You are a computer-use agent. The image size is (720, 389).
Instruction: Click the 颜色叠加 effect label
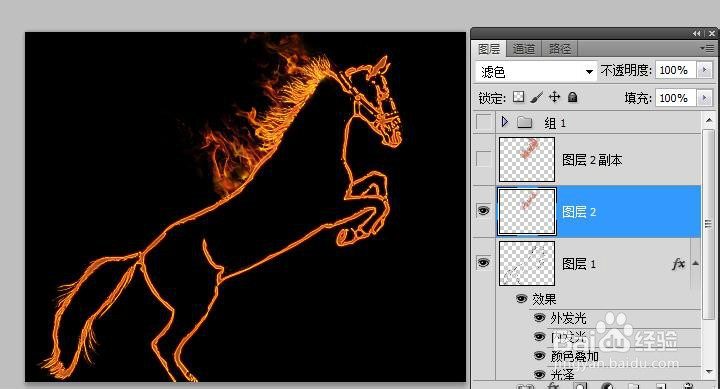(x=574, y=356)
